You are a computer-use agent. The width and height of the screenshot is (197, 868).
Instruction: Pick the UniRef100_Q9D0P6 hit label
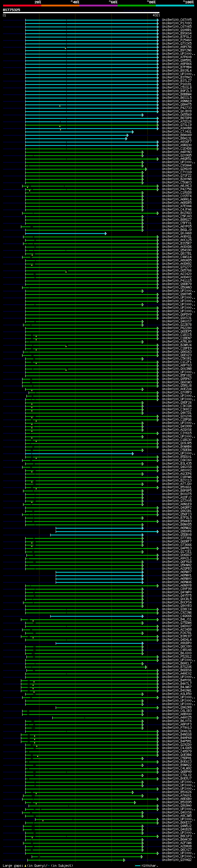[177, 531]
